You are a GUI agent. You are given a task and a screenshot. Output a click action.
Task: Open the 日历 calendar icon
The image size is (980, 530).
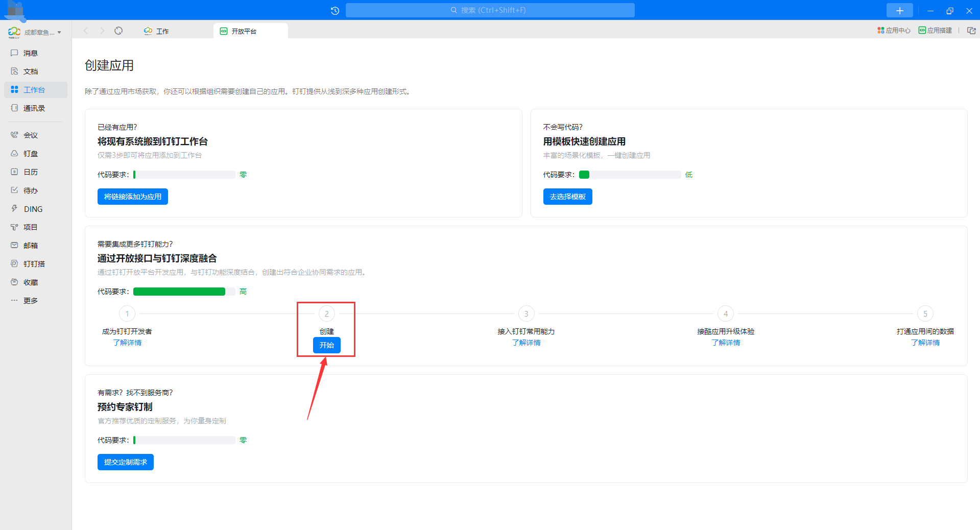point(14,172)
